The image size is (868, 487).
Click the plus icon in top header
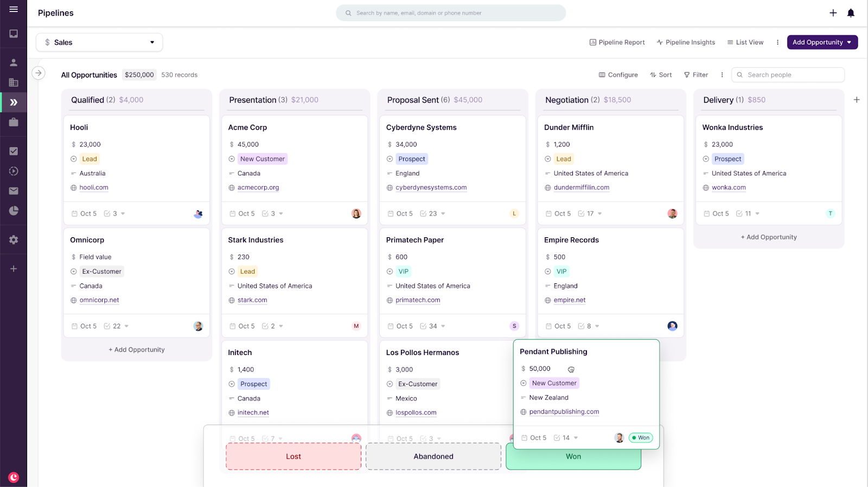833,12
